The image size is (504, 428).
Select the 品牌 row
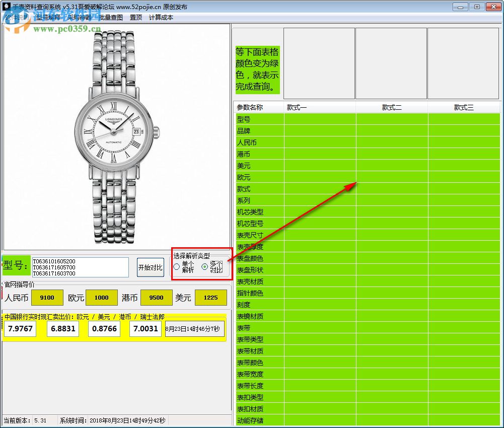pyautogui.click(x=368, y=131)
